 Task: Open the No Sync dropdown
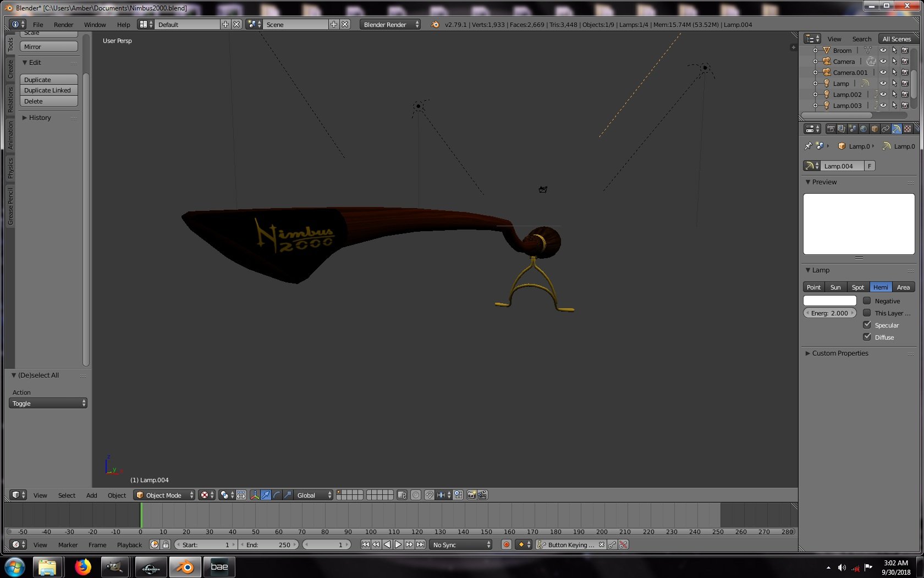tap(461, 544)
